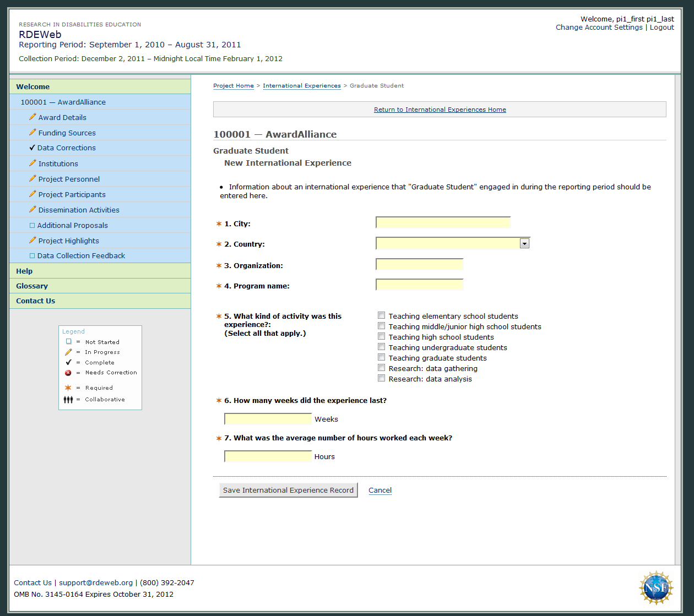The width and height of the screenshot is (694, 616).
Task: Click Return to International Experiences Home link
Action: 440,110
